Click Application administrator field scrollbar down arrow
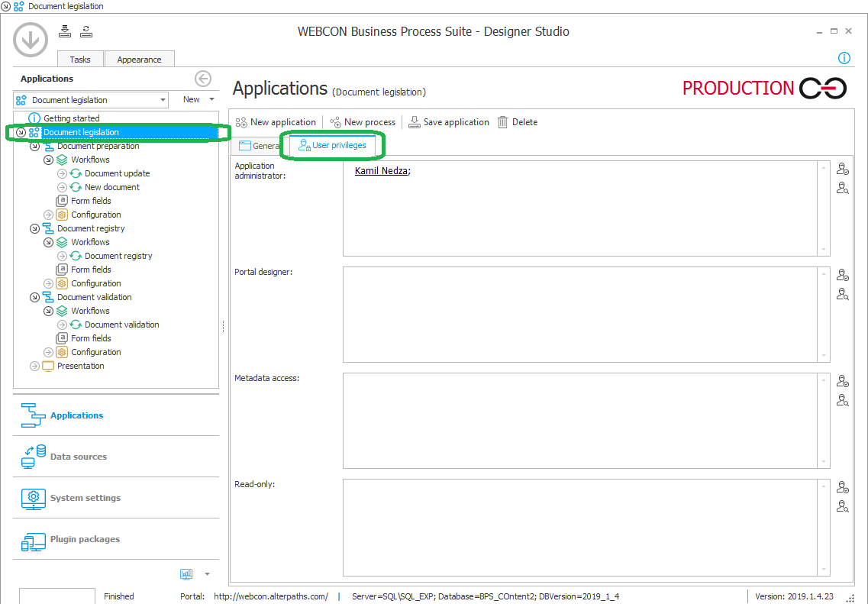The height and width of the screenshot is (604, 868). pos(824,250)
